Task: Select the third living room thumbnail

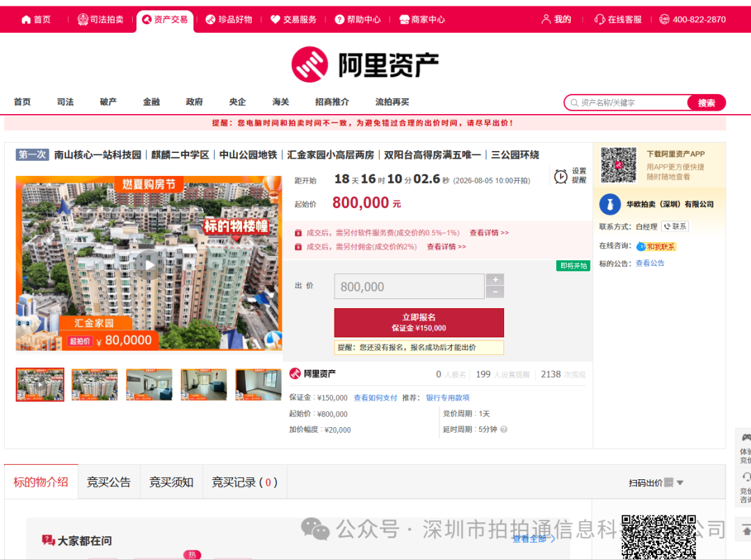Action: tap(149, 385)
